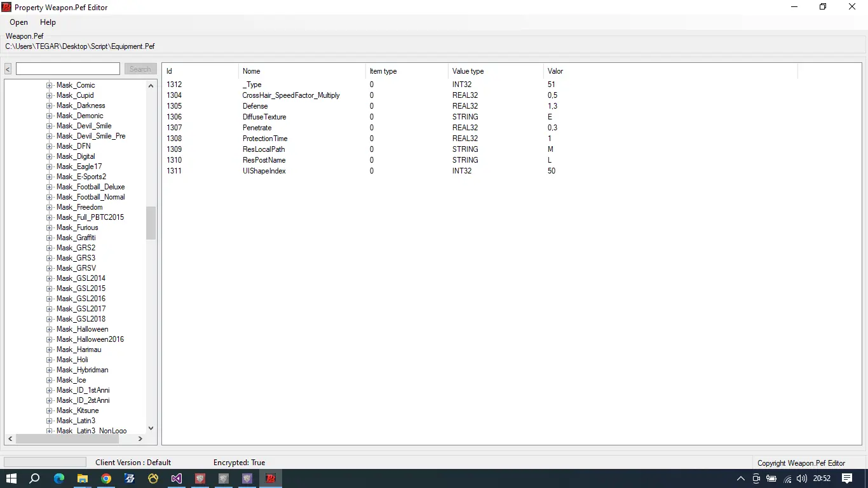Open the Wi-Fi network flyout
The image size is (868, 488).
tap(787, 478)
